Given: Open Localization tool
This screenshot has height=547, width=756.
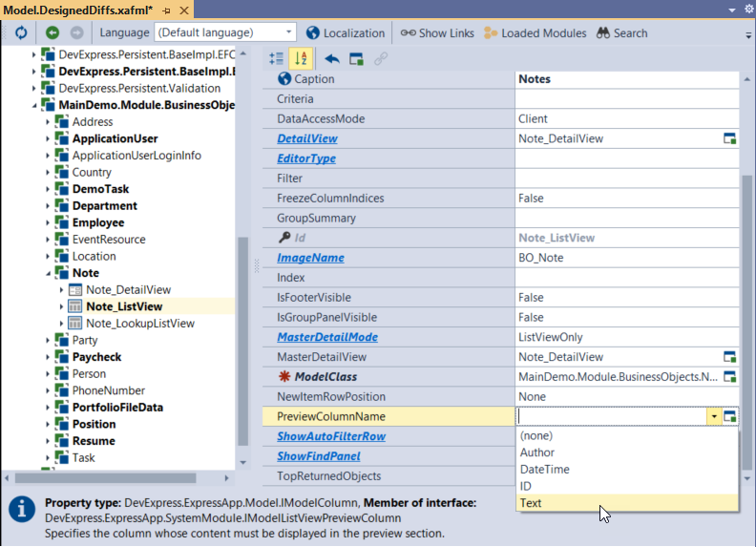Looking at the screenshot, I should (x=346, y=32).
